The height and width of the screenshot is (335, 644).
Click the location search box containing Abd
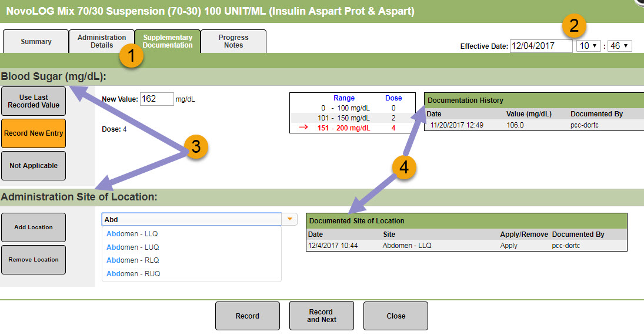coord(191,220)
